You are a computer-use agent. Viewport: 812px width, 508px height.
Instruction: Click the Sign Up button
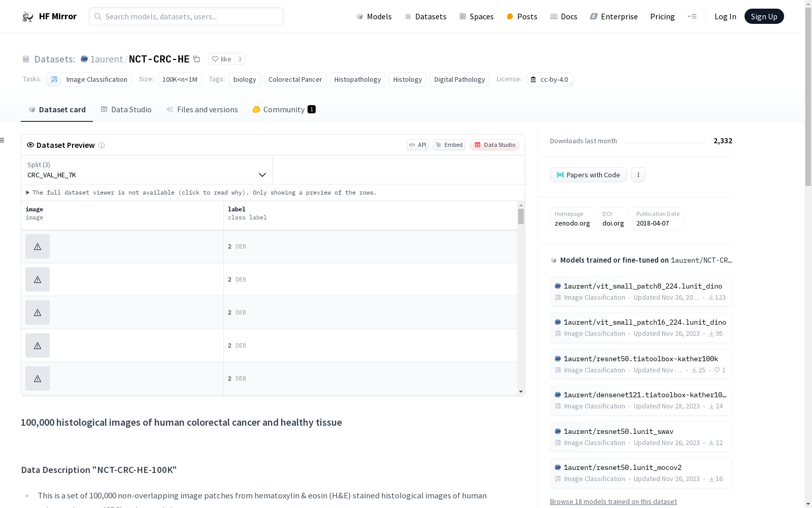tap(764, 16)
